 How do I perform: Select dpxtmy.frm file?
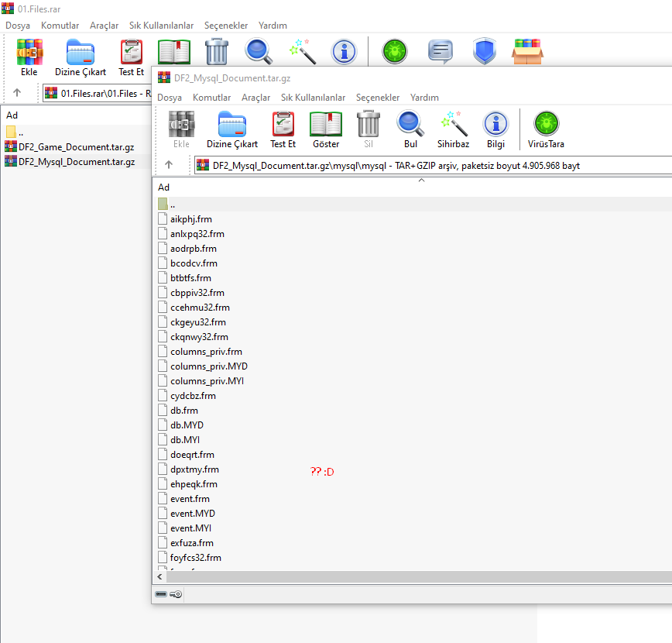pyautogui.click(x=189, y=469)
